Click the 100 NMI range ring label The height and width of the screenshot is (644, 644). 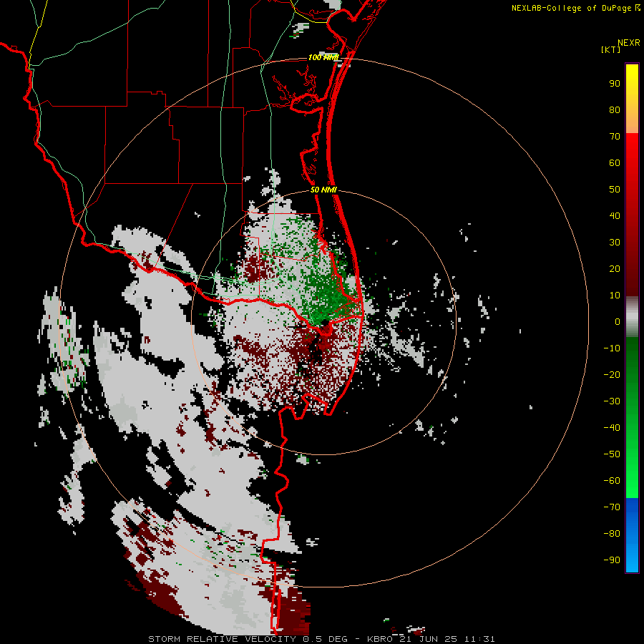[323, 57]
